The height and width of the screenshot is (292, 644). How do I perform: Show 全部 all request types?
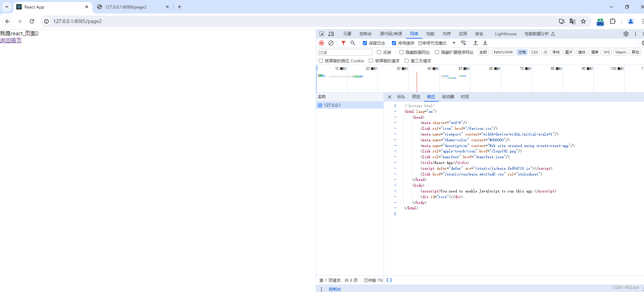[483, 52]
